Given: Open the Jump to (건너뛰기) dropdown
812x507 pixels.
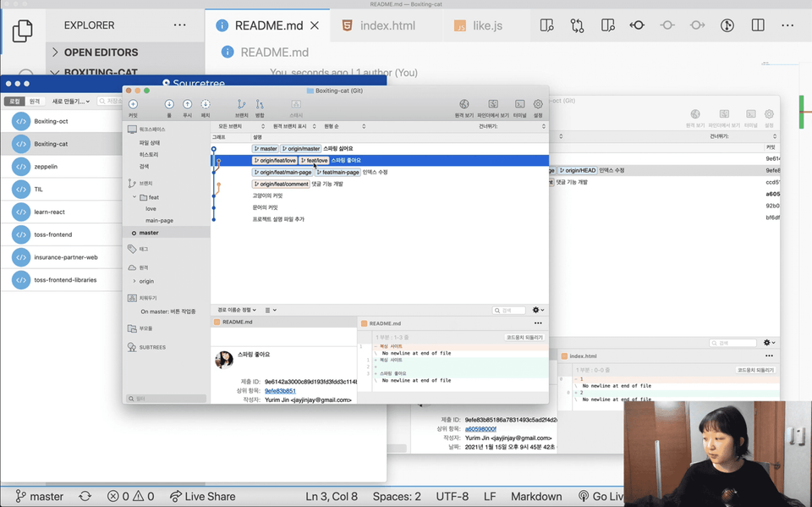Looking at the screenshot, I should [x=512, y=126].
